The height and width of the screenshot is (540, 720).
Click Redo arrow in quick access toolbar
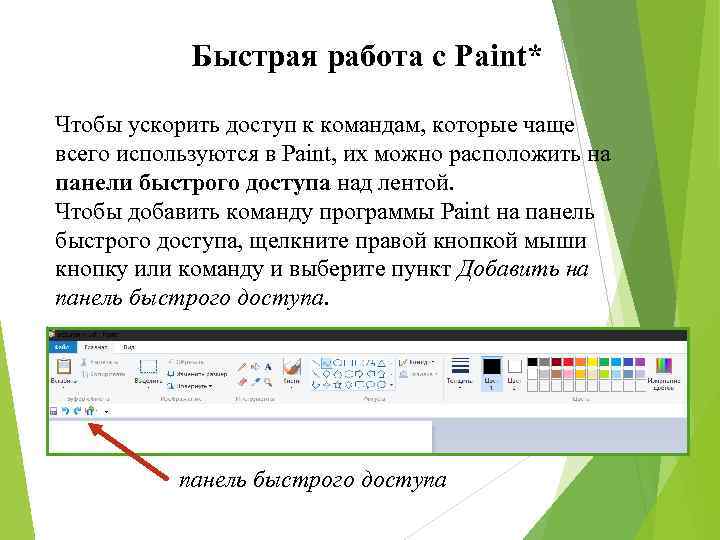coord(77,411)
